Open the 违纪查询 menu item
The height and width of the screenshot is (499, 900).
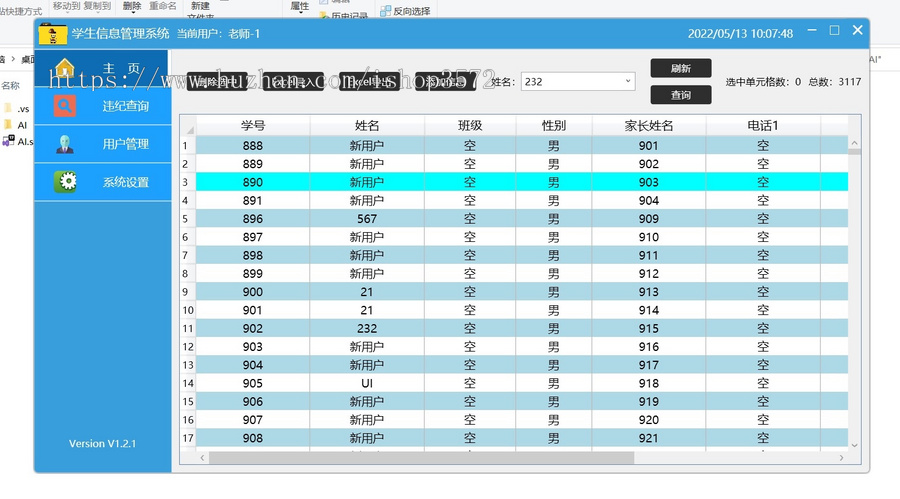pyautogui.click(x=103, y=106)
